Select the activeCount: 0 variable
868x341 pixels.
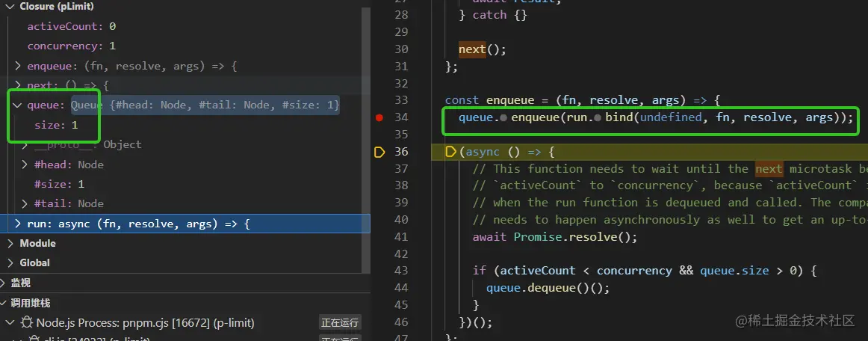tap(72, 26)
